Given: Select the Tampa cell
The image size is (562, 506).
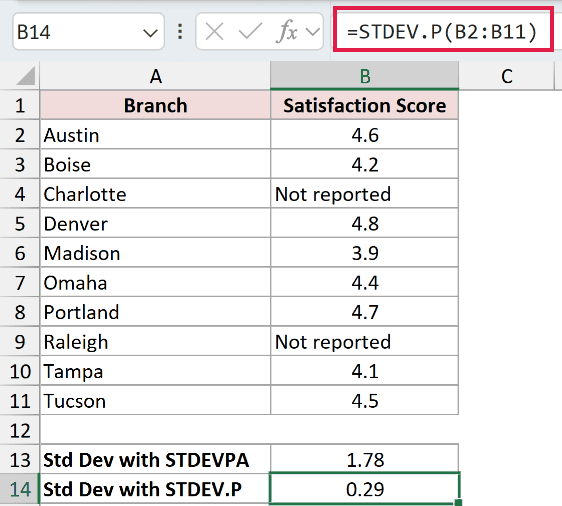Looking at the screenshot, I should (x=155, y=371).
